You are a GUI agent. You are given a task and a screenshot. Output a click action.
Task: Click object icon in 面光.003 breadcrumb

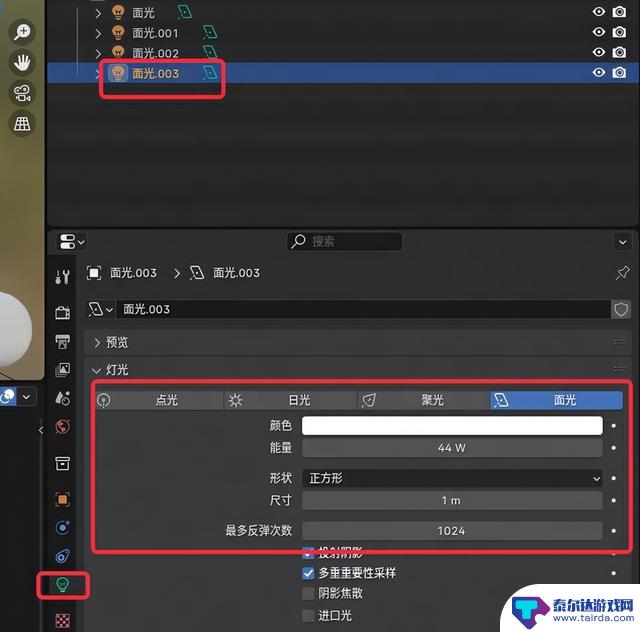tap(94, 273)
